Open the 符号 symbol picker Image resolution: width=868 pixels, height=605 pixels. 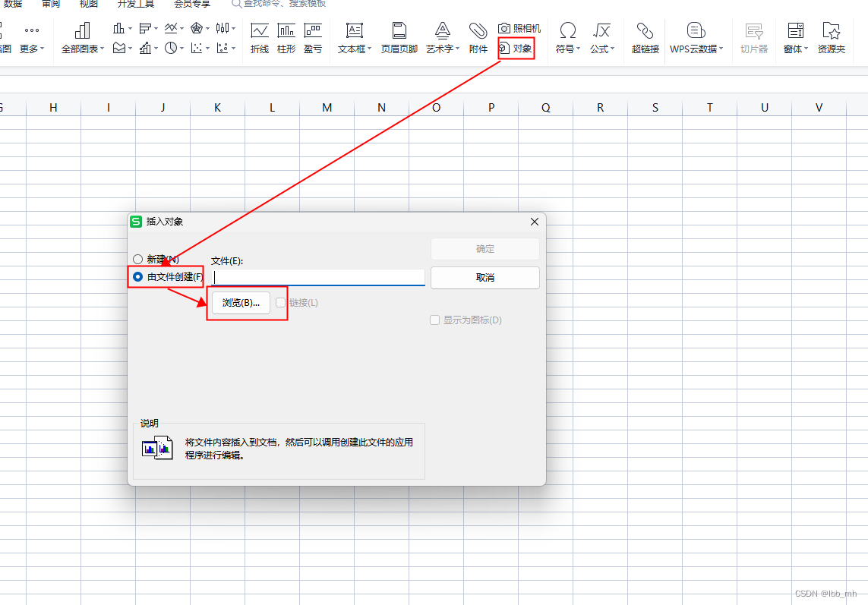tap(568, 38)
